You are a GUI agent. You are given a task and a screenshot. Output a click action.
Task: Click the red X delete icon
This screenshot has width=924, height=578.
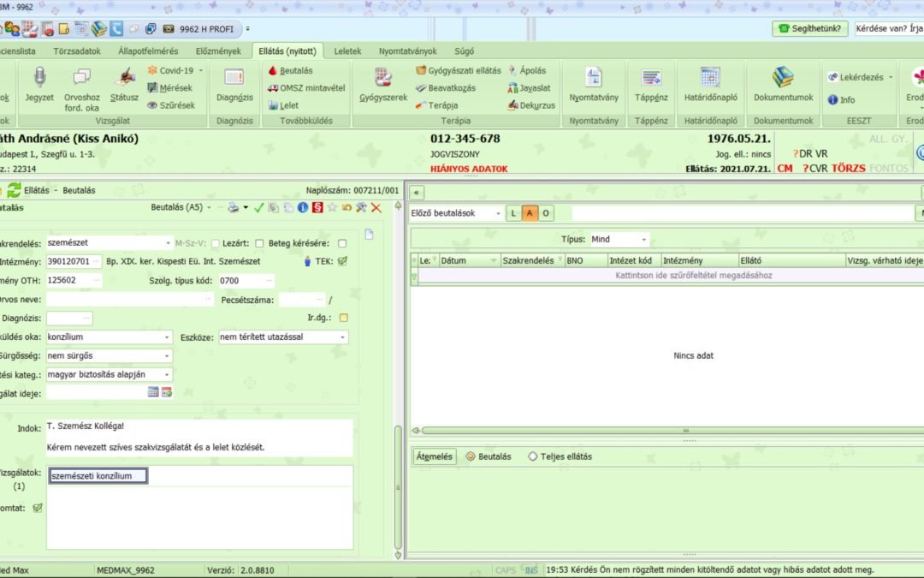pos(376,208)
